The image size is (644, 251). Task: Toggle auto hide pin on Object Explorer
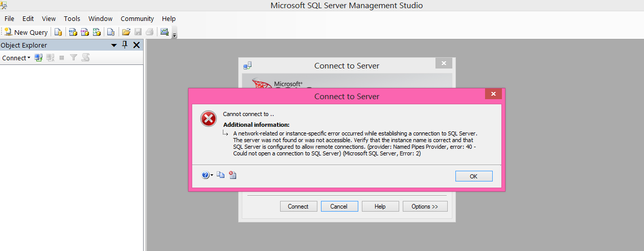[x=125, y=45]
